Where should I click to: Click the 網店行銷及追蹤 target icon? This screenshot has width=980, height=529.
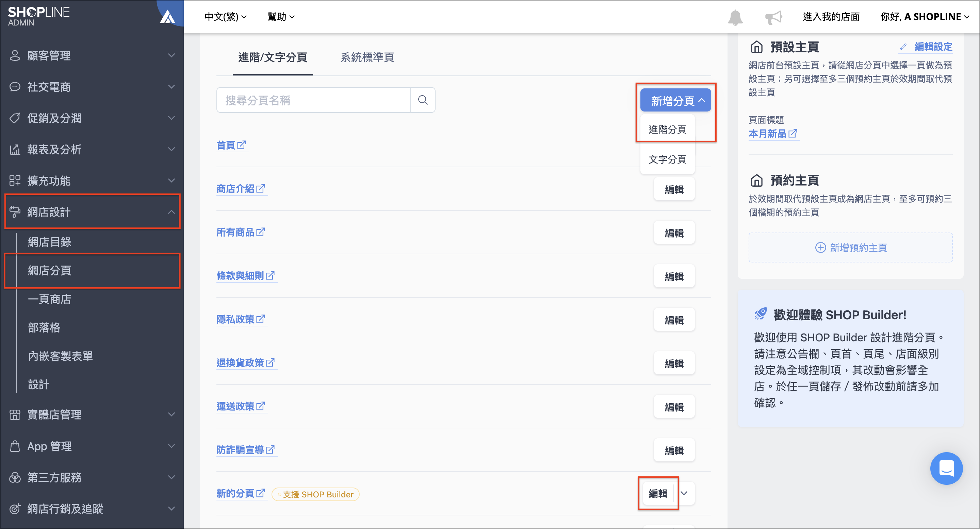(14, 509)
